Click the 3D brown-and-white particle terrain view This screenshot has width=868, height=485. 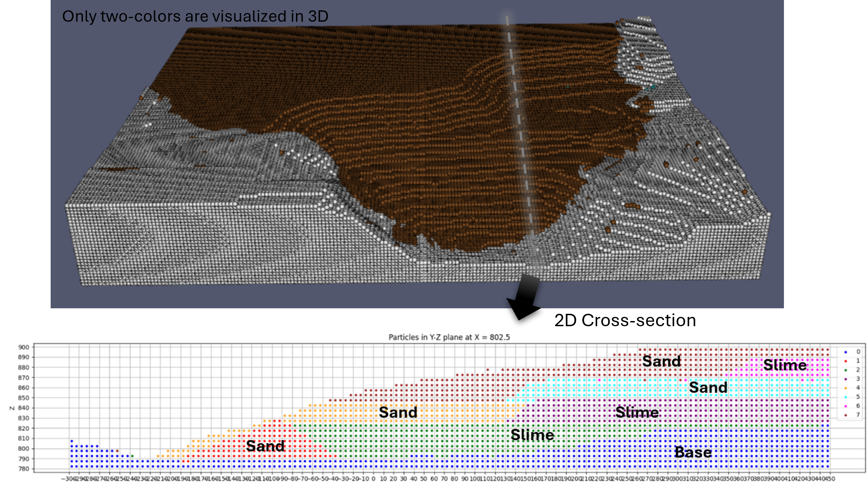[417, 154]
